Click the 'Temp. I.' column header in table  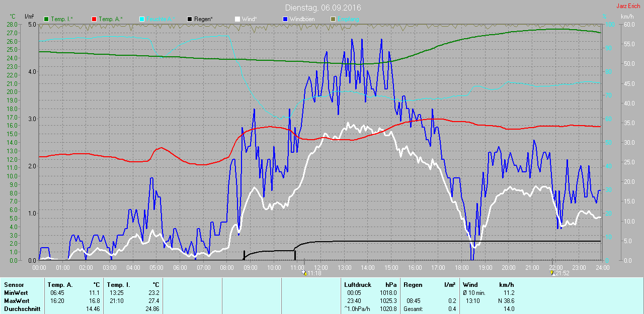click(118, 285)
